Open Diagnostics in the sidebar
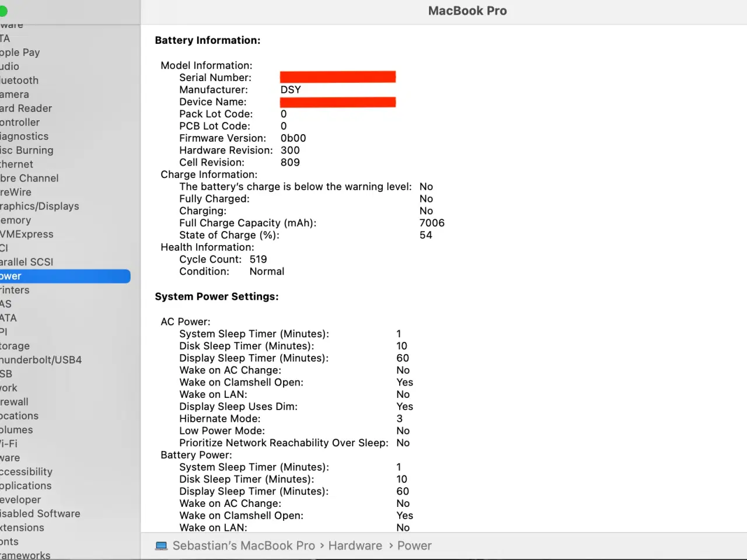The height and width of the screenshot is (560, 747). (x=25, y=136)
